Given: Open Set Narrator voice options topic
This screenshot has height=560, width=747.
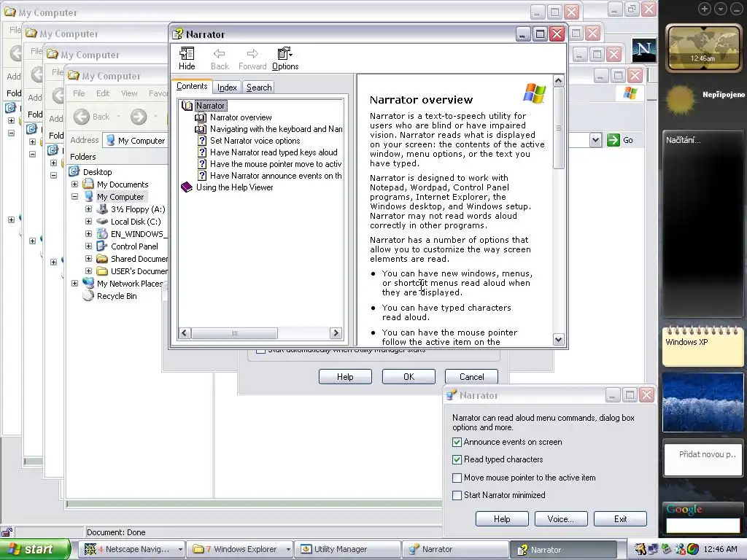Looking at the screenshot, I should [255, 141].
